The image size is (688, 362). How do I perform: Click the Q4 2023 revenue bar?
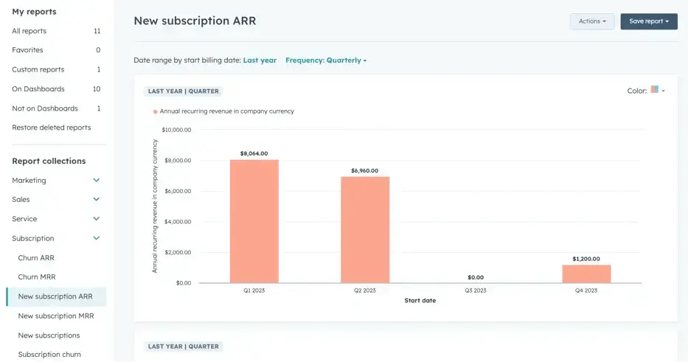tap(587, 274)
